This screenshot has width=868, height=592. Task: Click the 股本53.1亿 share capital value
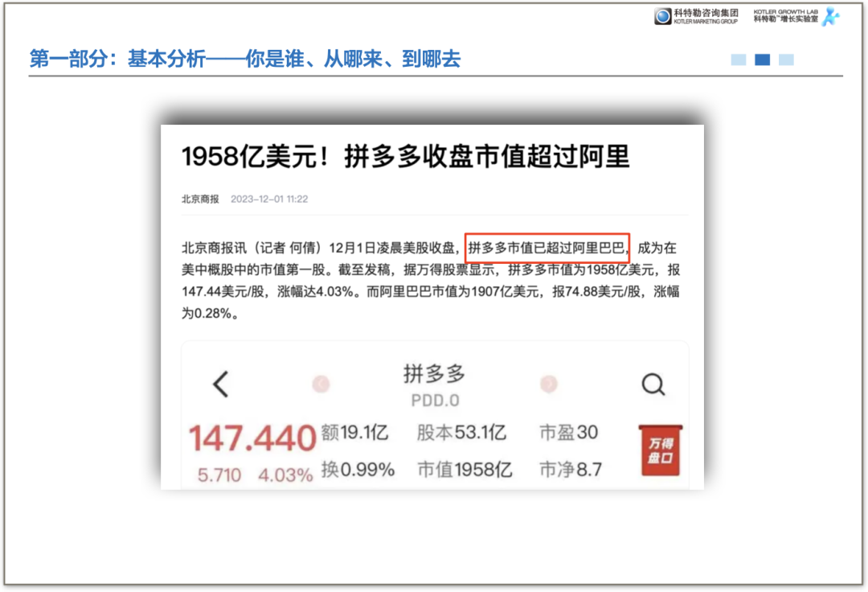[461, 433]
